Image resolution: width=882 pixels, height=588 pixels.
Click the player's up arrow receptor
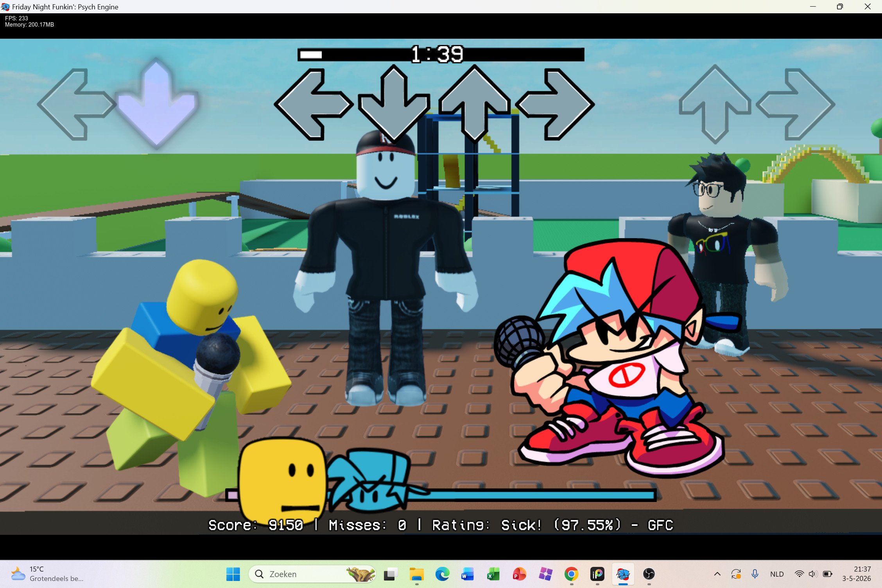tap(475, 104)
